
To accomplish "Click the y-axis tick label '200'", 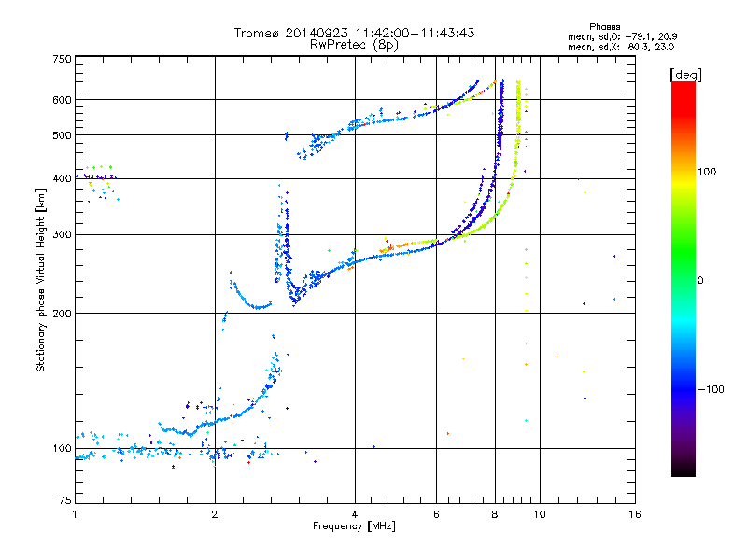I will tap(62, 314).
